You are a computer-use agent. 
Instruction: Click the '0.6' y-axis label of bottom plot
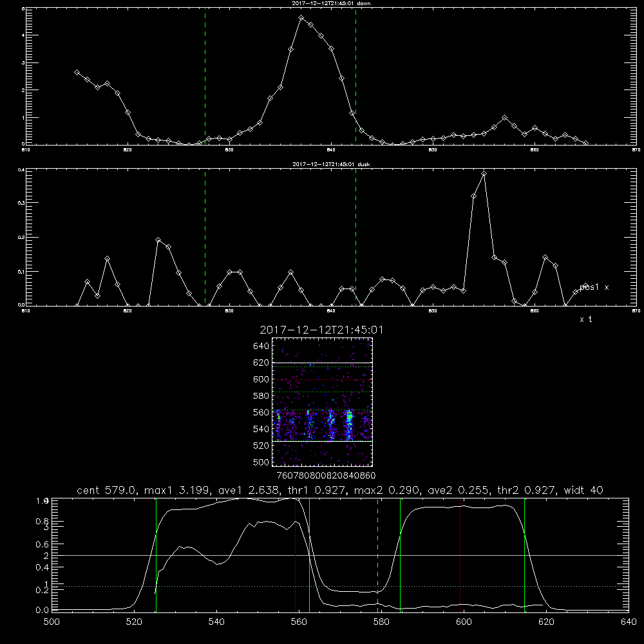click(43, 545)
